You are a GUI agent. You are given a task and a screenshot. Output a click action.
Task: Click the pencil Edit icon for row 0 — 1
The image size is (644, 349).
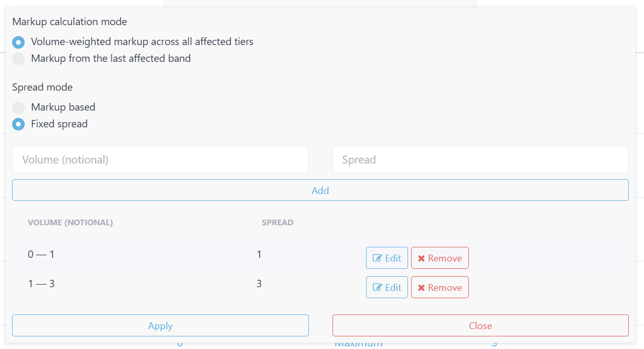378,258
